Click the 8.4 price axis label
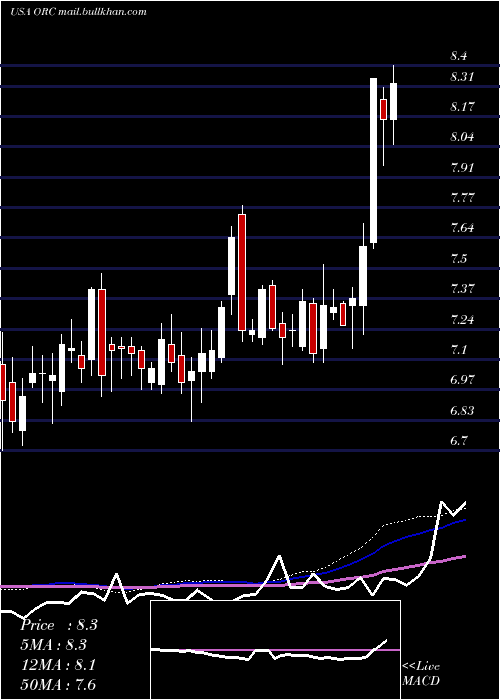 click(x=459, y=56)
